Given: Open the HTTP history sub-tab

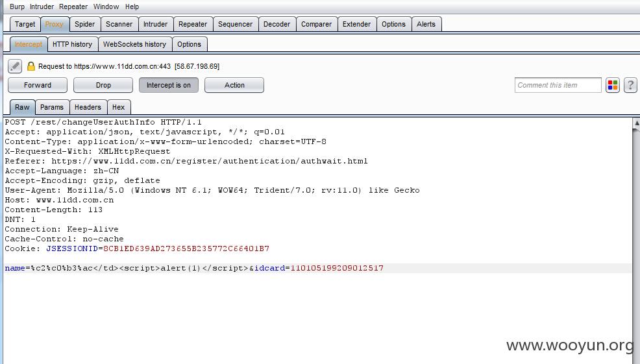Looking at the screenshot, I should [72, 44].
